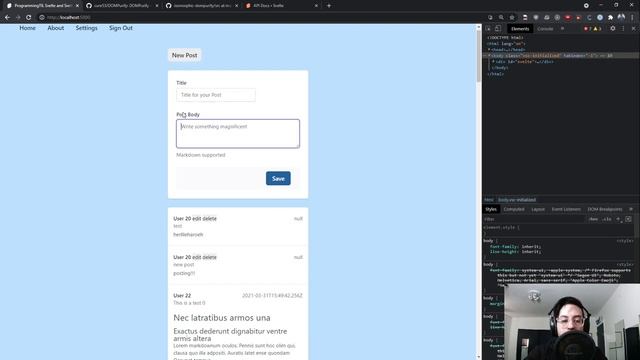The image size is (640, 360).
Task: Click the html breadcrumb in DevTools
Action: click(x=489, y=200)
